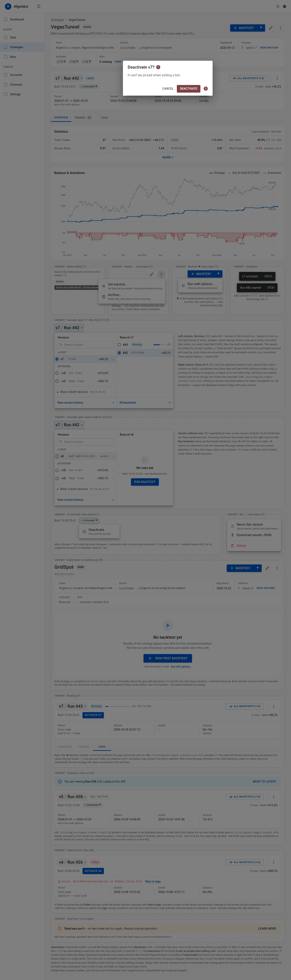Click the archive box icon beside Archive…
291x980 pixels.
pos(103,297)
